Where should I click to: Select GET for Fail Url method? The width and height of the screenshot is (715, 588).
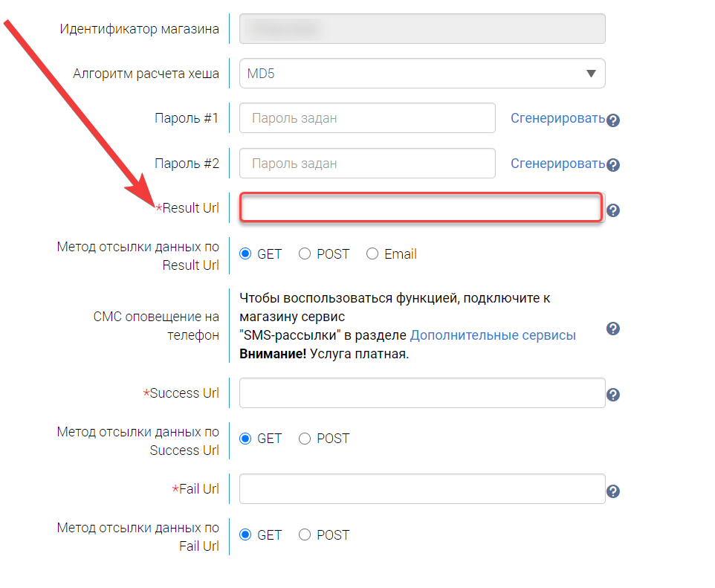[246, 535]
